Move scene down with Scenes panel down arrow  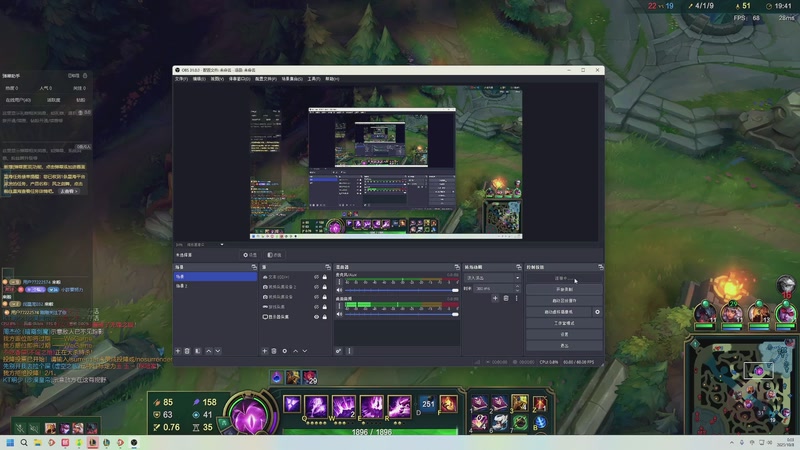tap(218, 351)
